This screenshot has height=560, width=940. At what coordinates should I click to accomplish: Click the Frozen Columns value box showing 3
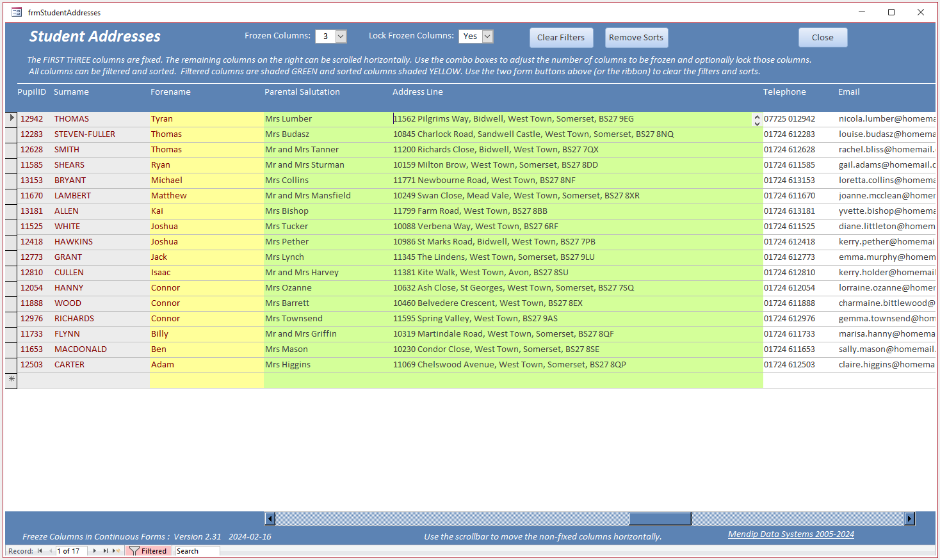point(325,36)
